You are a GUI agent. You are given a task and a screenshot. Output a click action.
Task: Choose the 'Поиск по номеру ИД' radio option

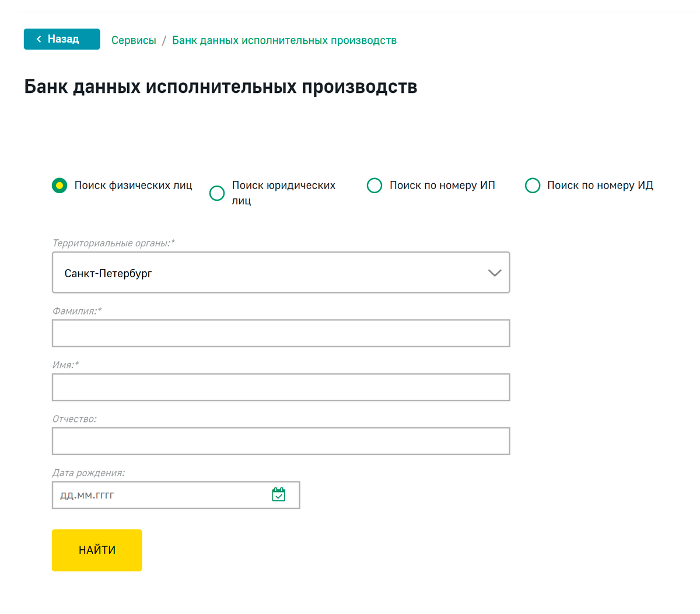(x=533, y=186)
